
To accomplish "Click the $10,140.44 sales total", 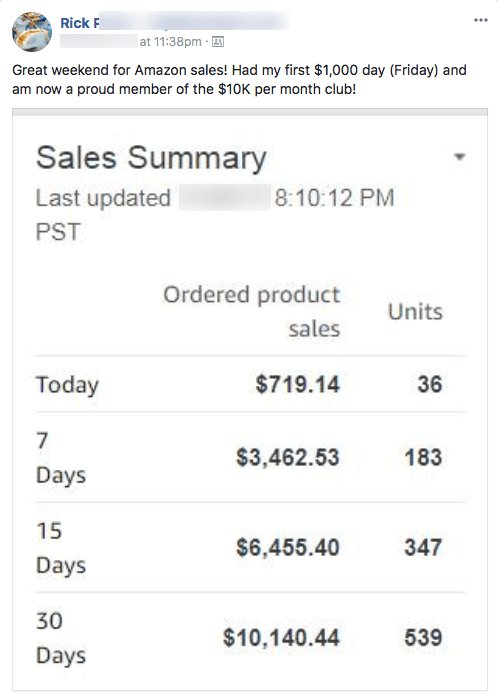I will 281,638.
